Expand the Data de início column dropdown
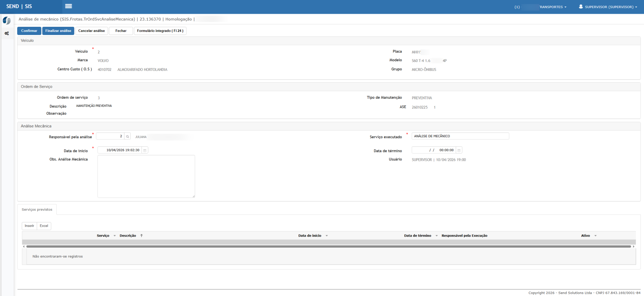 click(x=327, y=236)
